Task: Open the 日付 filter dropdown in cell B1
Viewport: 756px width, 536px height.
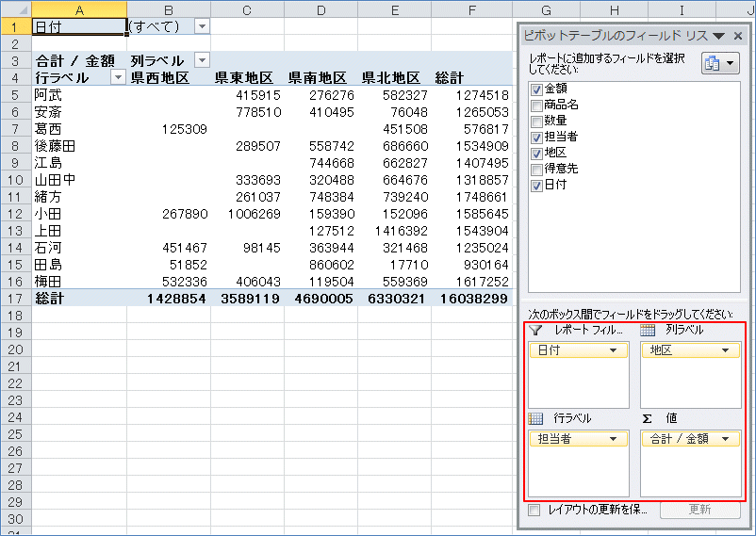Action: click(x=204, y=27)
